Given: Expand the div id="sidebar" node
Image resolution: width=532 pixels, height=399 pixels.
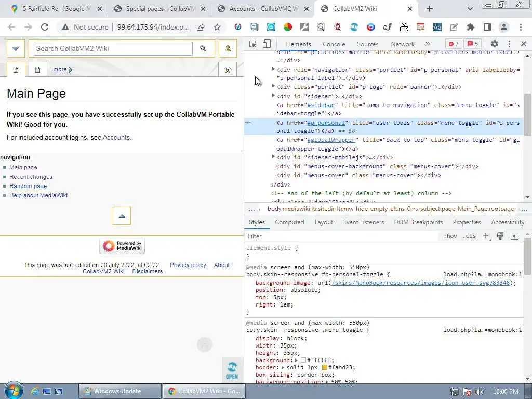Looking at the screenshot, I should pos(273,96).
